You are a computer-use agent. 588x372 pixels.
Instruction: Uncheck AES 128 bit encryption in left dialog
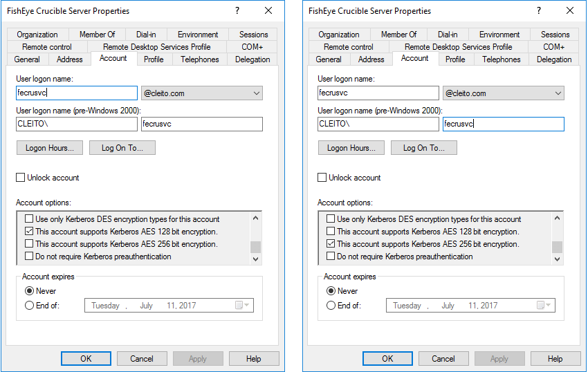pyautogui.click(x=29, y=231)
